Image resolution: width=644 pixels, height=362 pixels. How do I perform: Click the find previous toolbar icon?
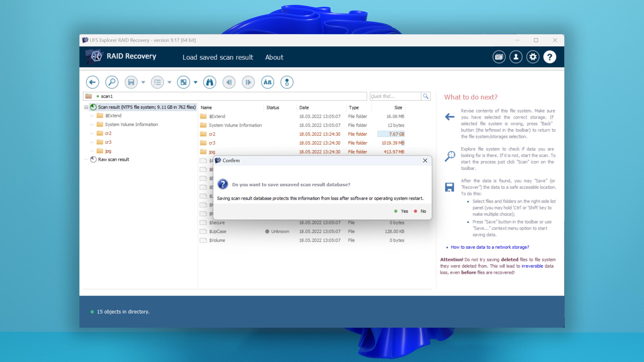(x=229, y=82)
